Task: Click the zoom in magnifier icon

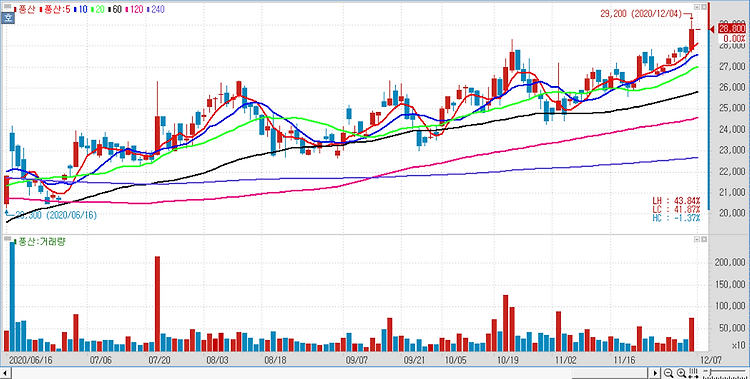Action: pos(681,373)
